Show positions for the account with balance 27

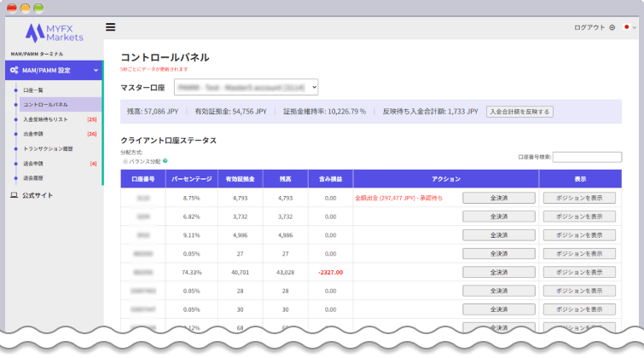579,254
